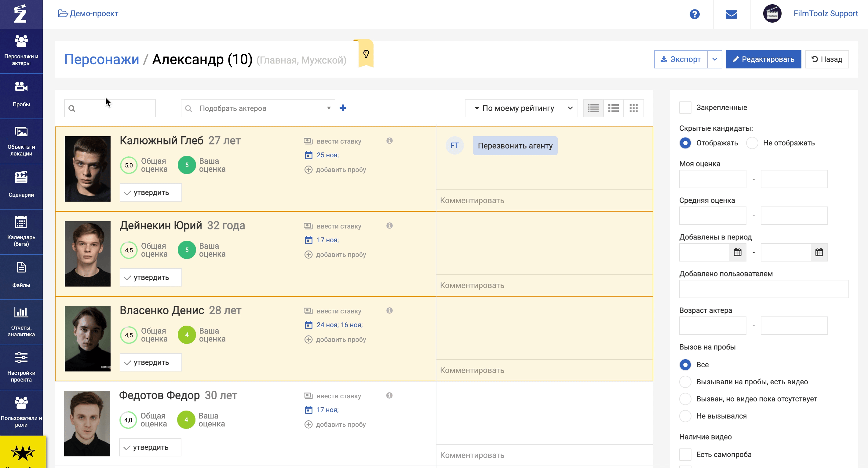Click Власенко Денис photo thumbnail
Image resolution: width=868 pixels, height=468 pixels.
click(88, 338)
